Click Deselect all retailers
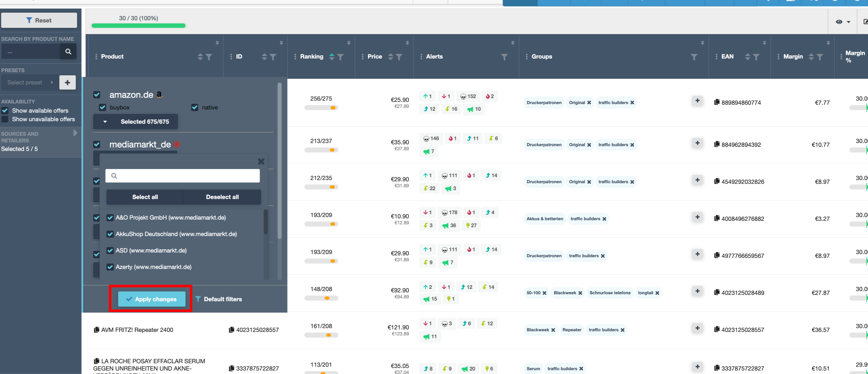The height and width of the screenshot is (374, 868). [222, 197]
